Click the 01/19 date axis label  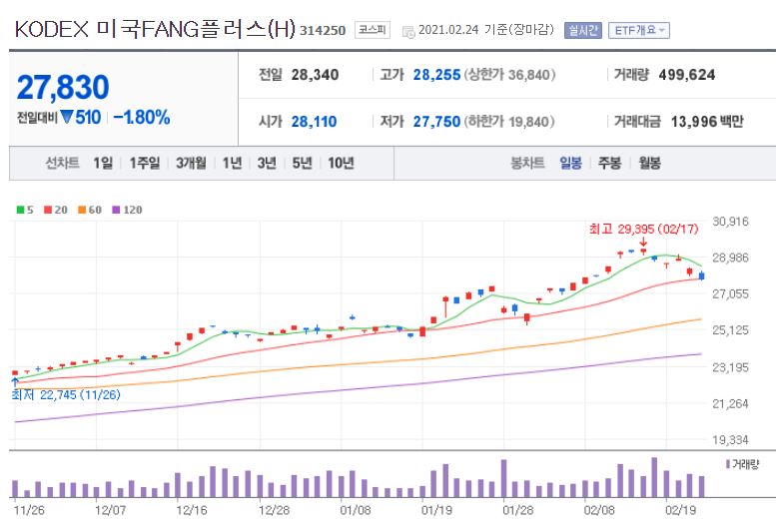[436, 510]
